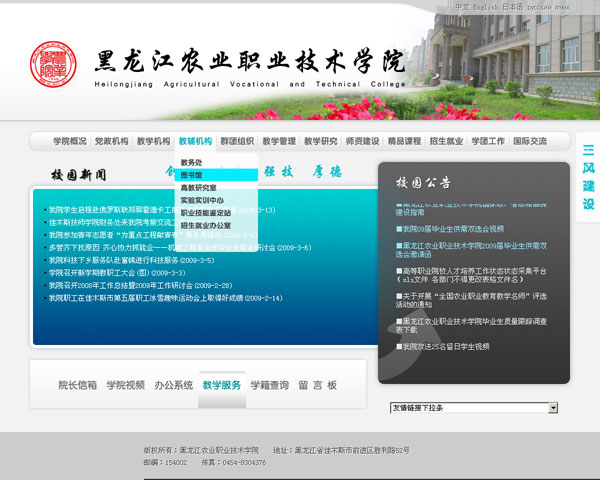Open the 党政机构 menu
This screenshot has width=600, height=480.
pyautogui.click(x=111, y=141)
